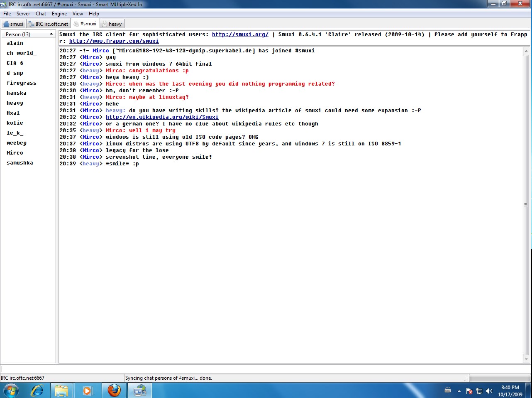Select user le_k_ in the person list

[x=15, y=133]
